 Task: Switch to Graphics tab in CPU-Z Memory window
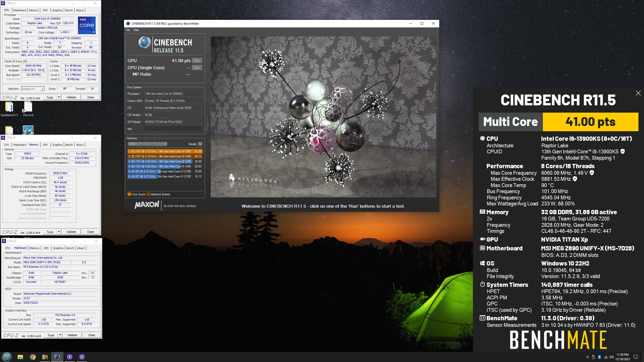point(57,145)
